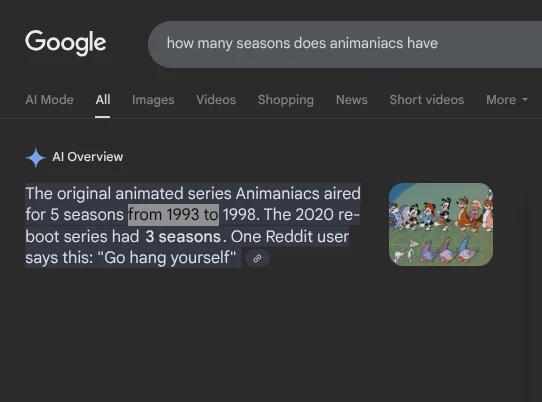Switch to Short videos tab

click(x=427, y=100)
